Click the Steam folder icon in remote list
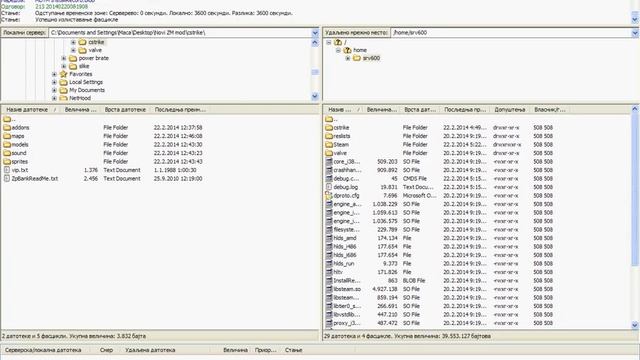The width and height of the screenshot is (640, 360). (x=329, y=144)
